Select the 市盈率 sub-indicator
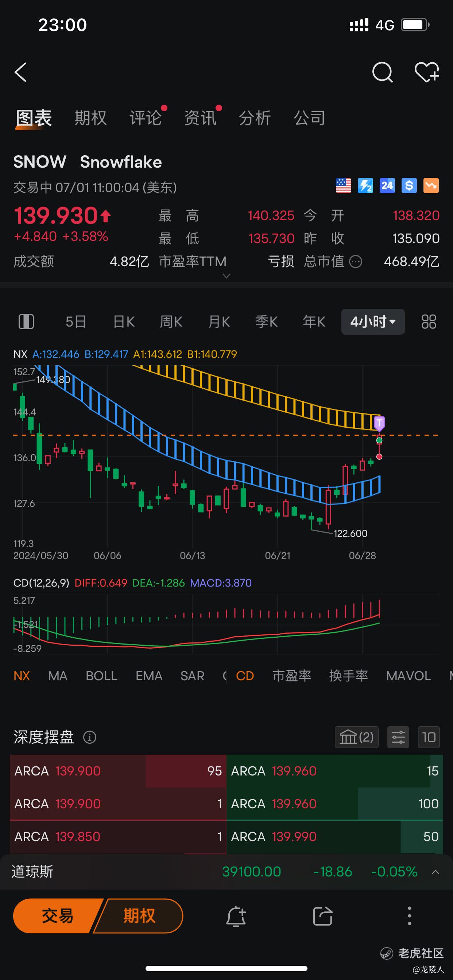Image resolution: width=453 pixels, height=980 pixels. click(291, 676)
